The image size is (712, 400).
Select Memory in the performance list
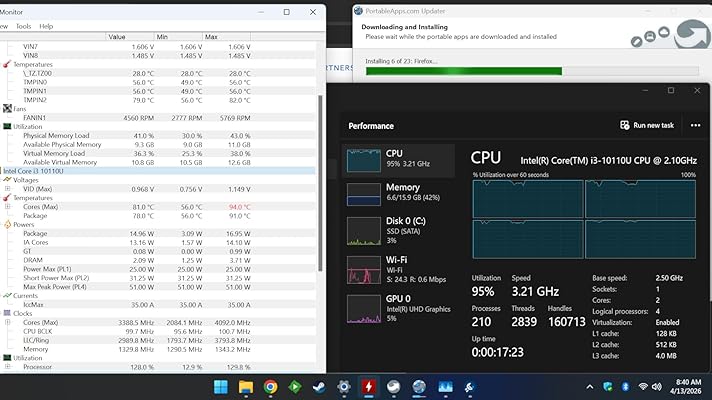pyautogui.click(x=397, y=193)
